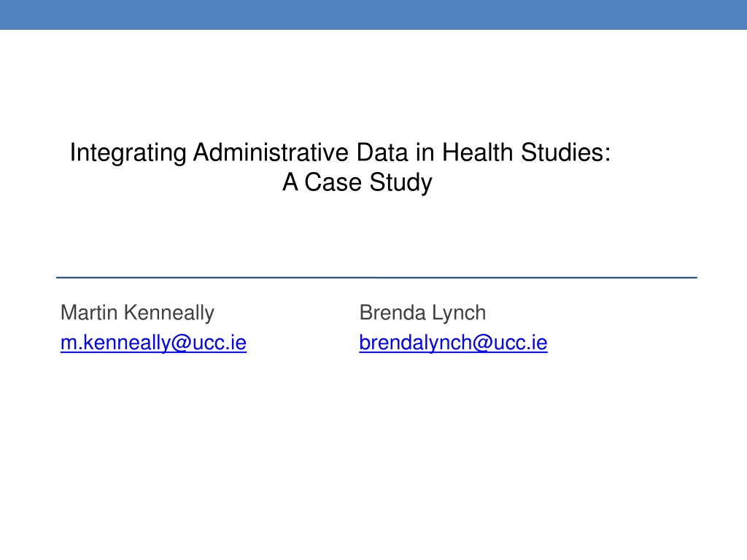The height and width of the screenshot is (560, 747).
Task: Click the A Case Study subtitle line
Action: (357, 183)
